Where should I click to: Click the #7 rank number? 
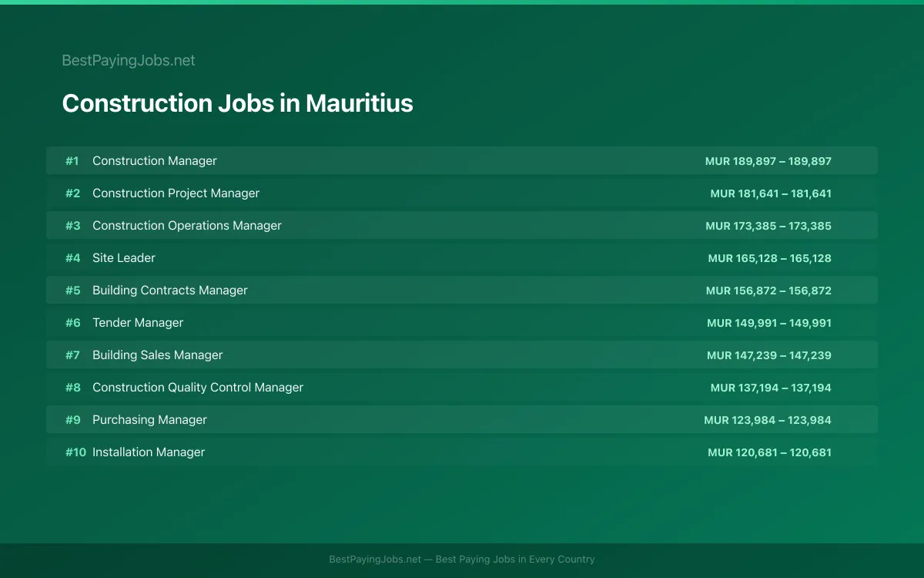point(72,355)
